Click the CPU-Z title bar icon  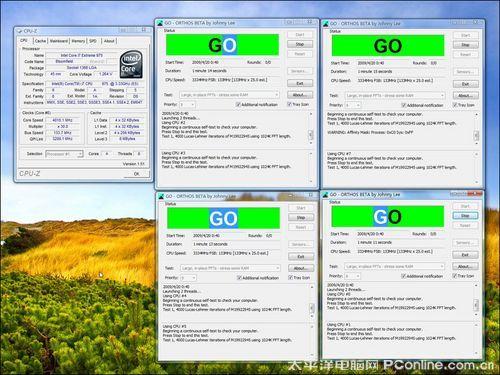coord(19,31)
